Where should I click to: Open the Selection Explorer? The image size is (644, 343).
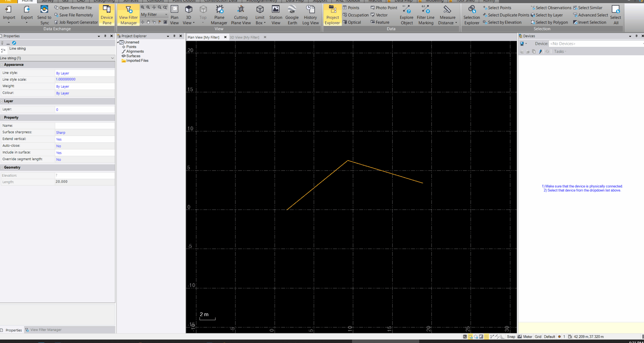(x=471, y=14)
